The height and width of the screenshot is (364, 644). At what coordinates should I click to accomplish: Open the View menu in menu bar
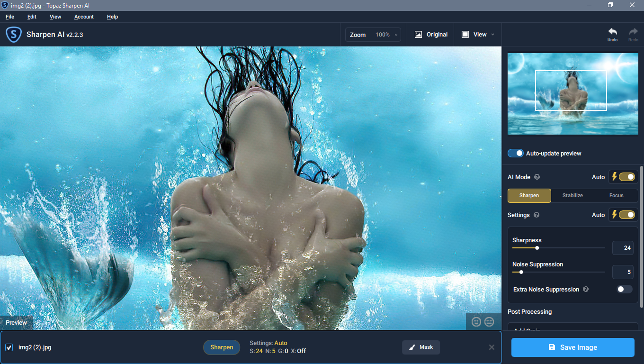(55, 17)
